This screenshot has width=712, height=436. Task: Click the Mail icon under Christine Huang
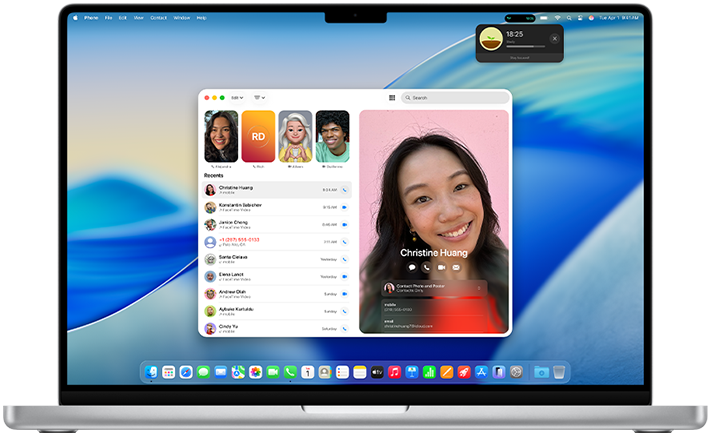click(x=455, y=267)
